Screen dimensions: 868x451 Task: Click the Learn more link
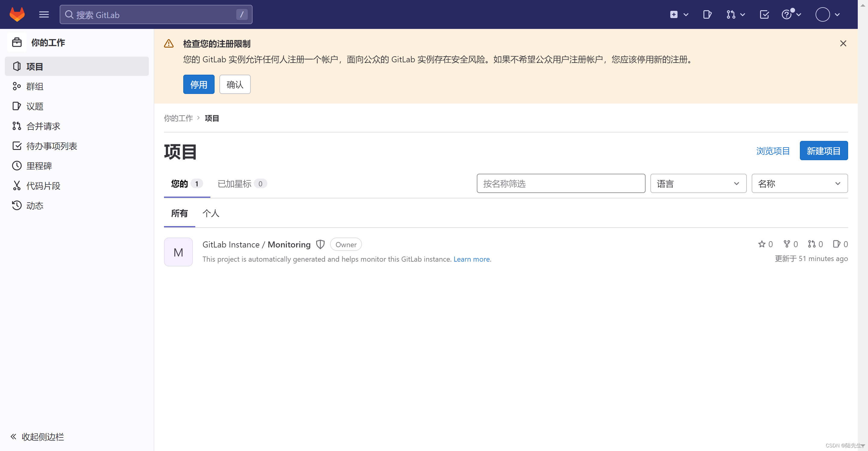(x=471, y=259)
